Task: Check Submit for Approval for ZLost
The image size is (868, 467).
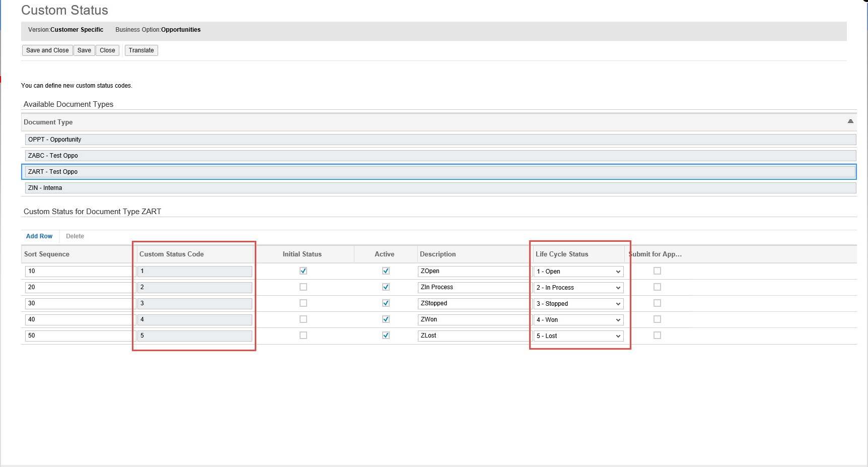Action: (657, 336)
